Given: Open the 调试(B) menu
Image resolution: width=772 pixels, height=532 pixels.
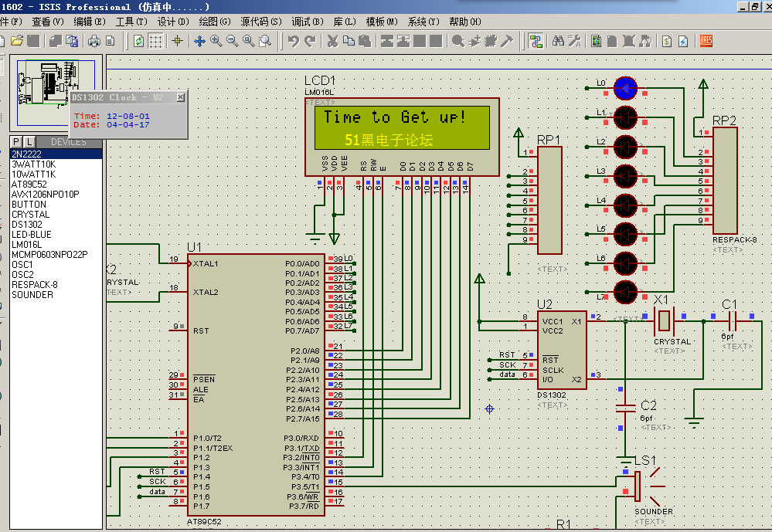Looking at the screenshot, I should (308, 22).
